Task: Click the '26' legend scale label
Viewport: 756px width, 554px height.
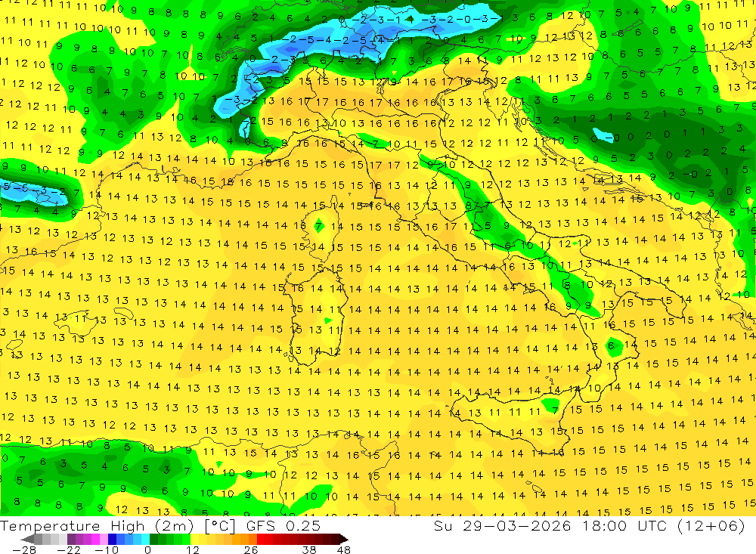Action: 251,550
